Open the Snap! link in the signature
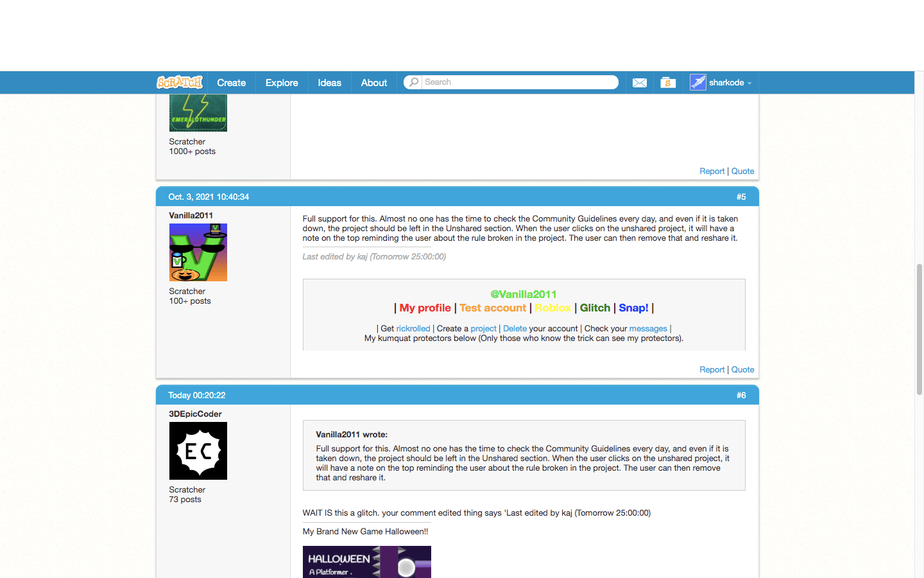The height and width of the screenshot is (578, 924). tap(633, 308)
